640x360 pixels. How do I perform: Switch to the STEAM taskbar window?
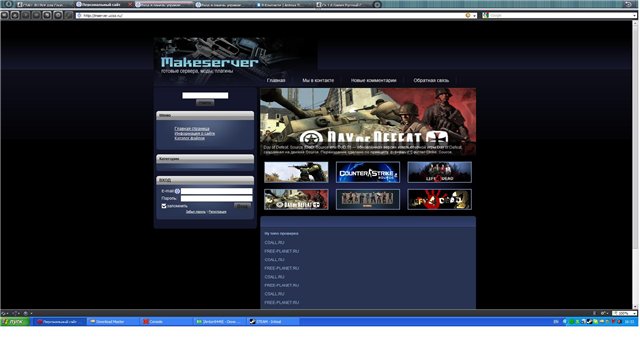(273, 322)
